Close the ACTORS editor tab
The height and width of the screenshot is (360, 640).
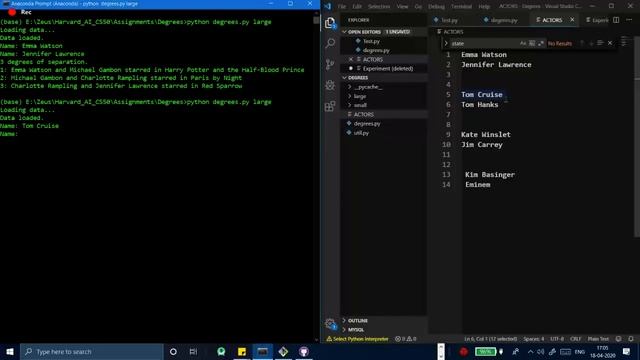point(572,20)
